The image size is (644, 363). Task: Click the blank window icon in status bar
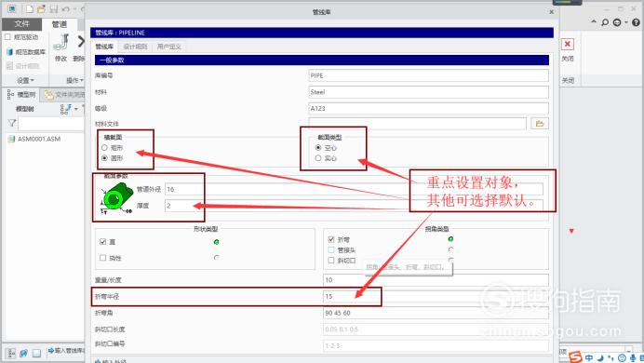point(36,353)
